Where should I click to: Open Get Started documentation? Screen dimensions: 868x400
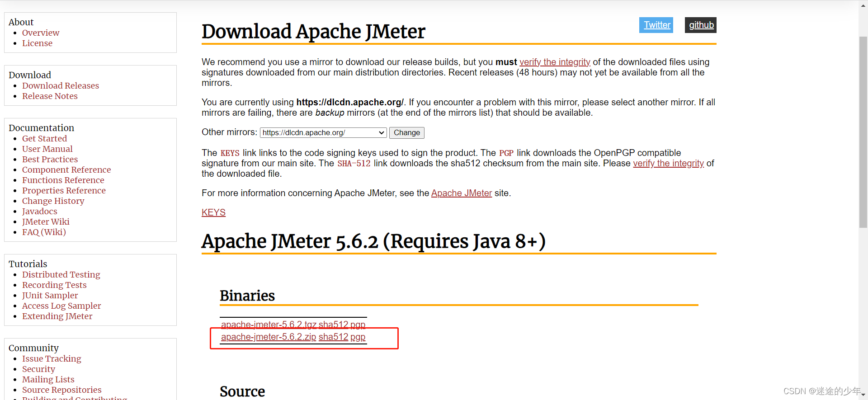44,138
